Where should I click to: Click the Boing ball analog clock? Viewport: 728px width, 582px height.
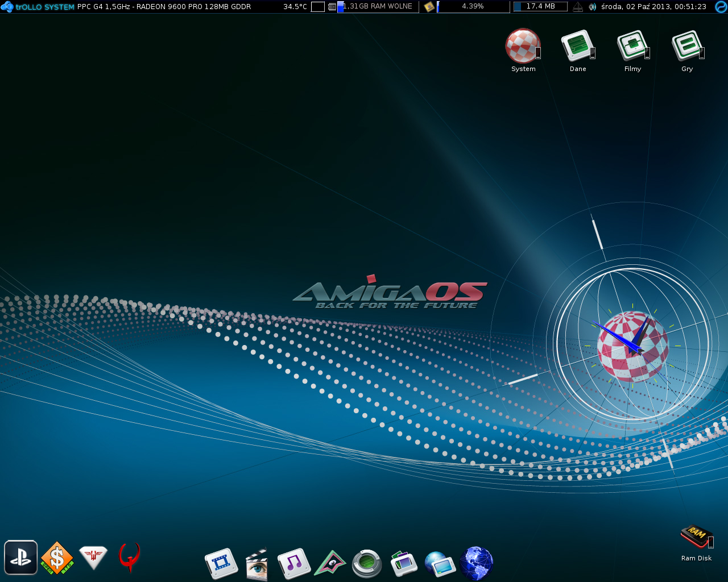(633, 346)
